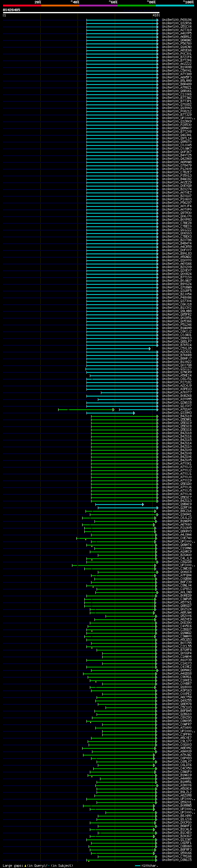Select hit label UniRef100_P28530

tap(176, 125)
